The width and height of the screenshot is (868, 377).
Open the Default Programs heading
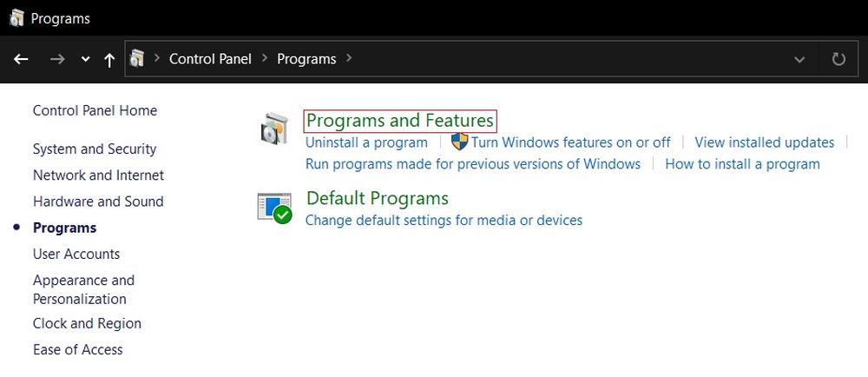point(378,198)
